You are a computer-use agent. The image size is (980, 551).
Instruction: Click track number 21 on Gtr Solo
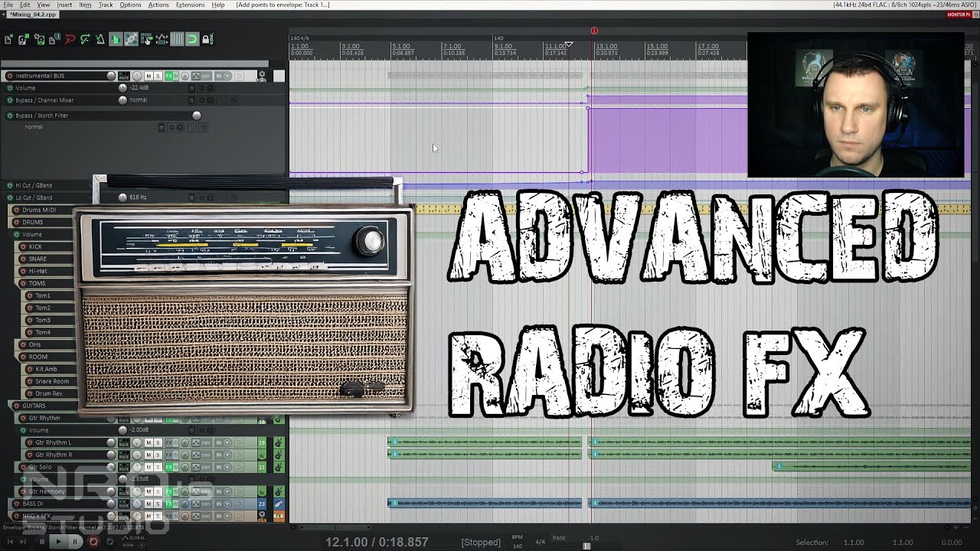262,467
